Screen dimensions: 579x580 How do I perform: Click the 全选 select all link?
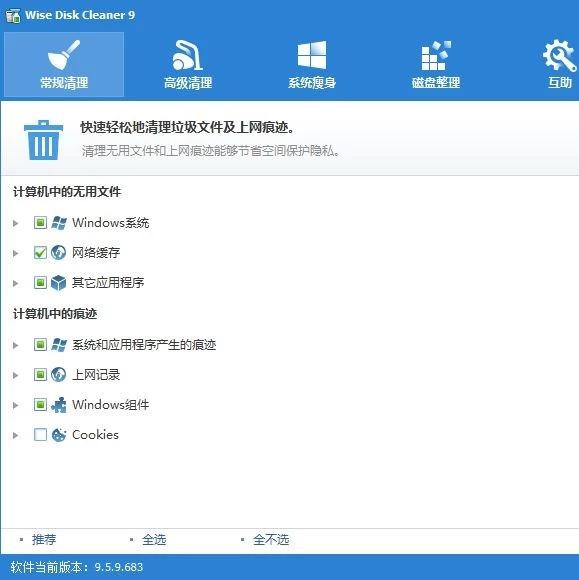154,540
